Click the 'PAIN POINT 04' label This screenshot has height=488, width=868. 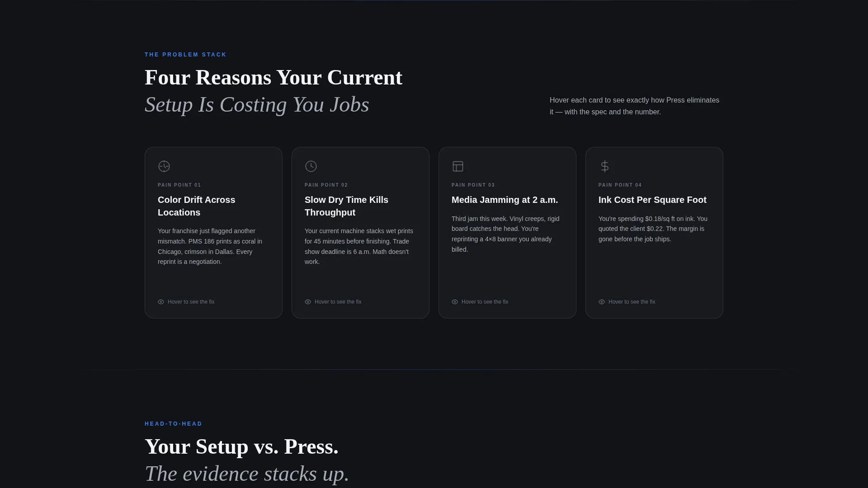pyautogui.click(x=620, y=185)
